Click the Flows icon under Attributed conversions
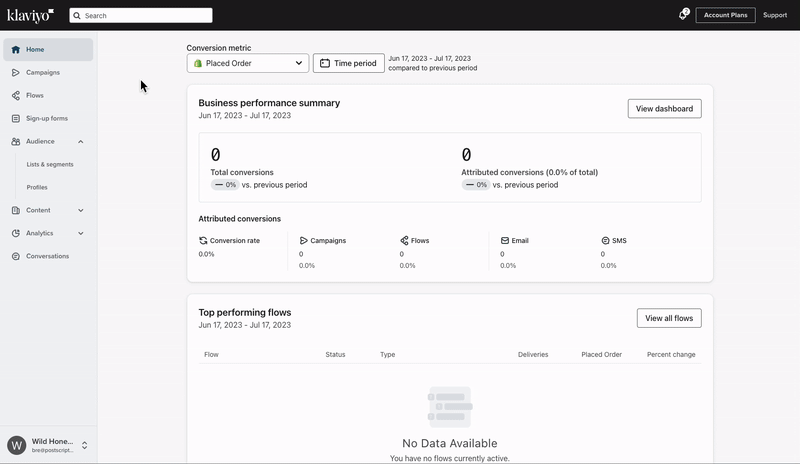Screen dimensions: 800x464 (404, 240)
